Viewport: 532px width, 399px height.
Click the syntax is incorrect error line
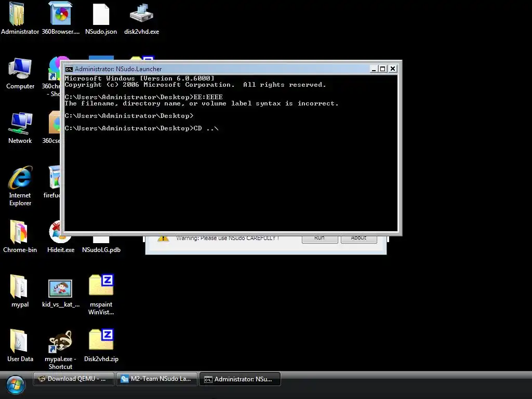pyautogui.click(x=202, y=103)
